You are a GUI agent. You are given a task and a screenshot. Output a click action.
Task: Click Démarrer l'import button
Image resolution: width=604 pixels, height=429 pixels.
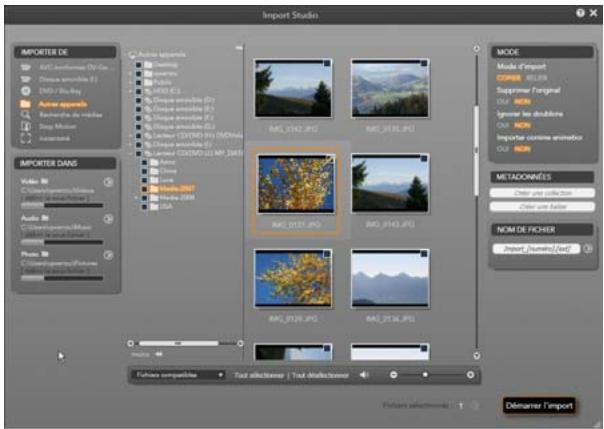coord(539,406)
